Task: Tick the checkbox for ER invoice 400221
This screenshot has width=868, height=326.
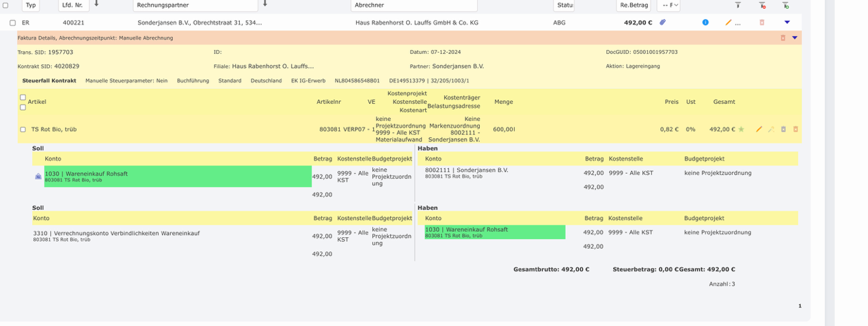Action: pyautogui.click(x=12, y=23)
